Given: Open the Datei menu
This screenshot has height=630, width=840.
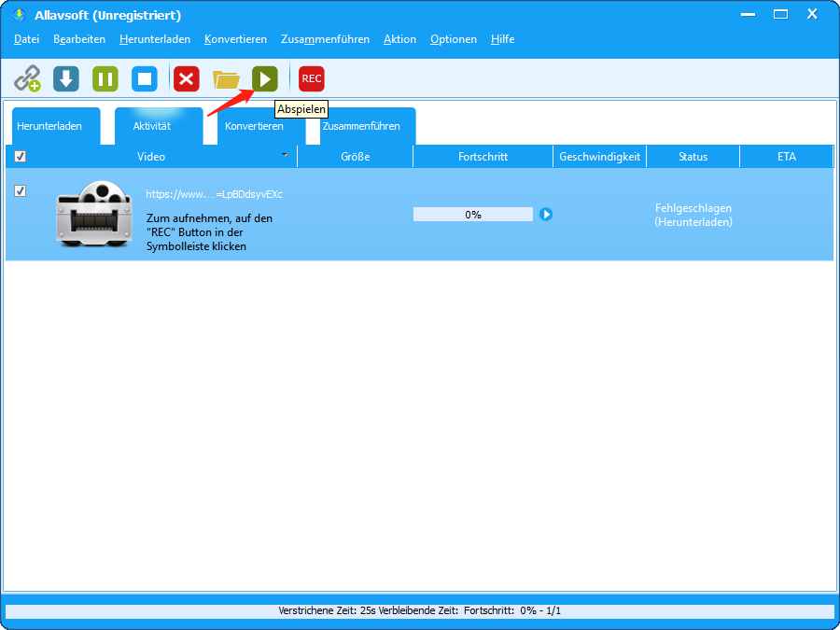Looking at the screenshot, I should [x=27, y=39].
